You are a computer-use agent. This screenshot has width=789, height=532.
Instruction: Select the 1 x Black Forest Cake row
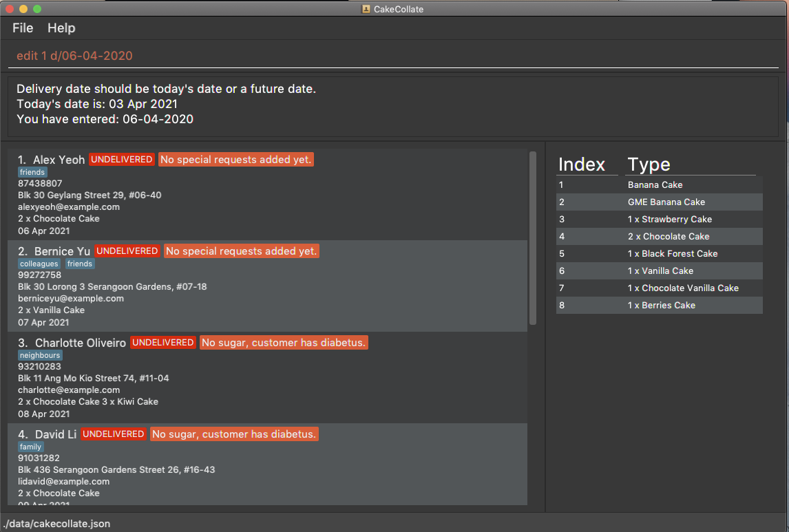click(659, 253)
